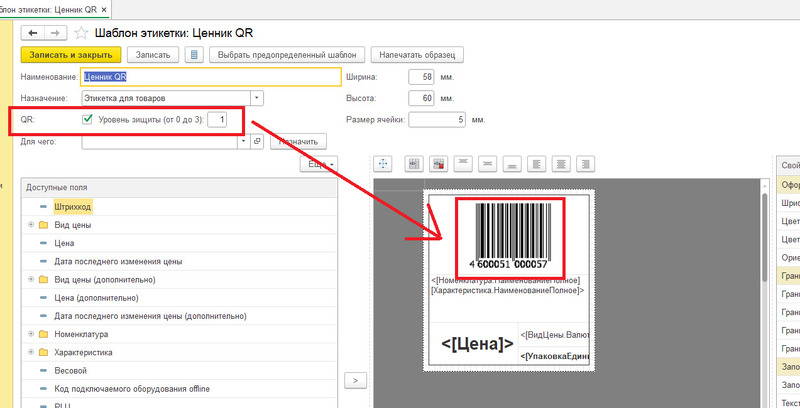800x408 pixels.
Task: Open the Назначение dropdown list
Action: click(257, 98)
